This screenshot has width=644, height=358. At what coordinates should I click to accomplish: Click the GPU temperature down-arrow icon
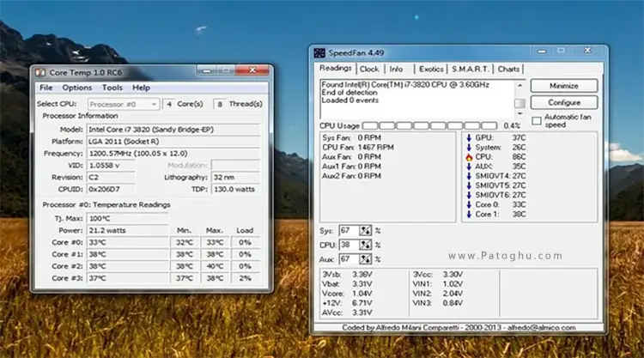coord(469,137)
